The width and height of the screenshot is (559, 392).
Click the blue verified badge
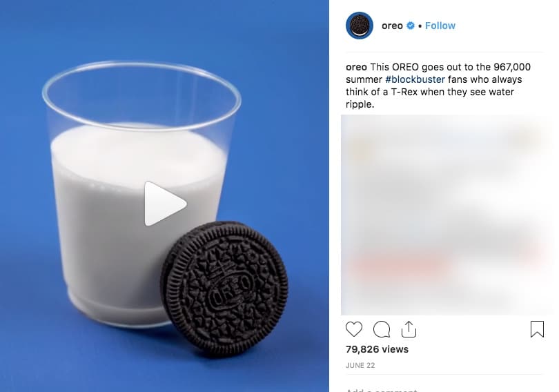point(411,26)
